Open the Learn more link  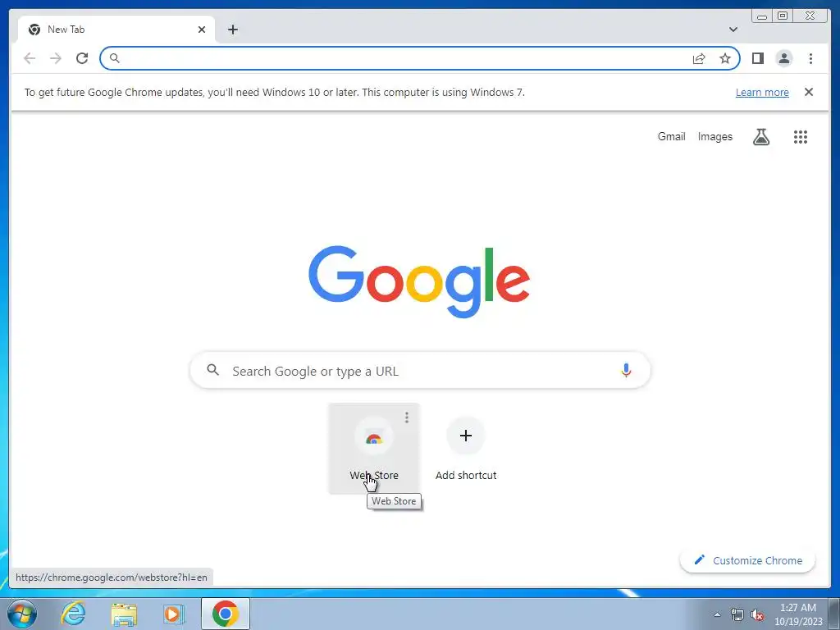click(762, 92)
